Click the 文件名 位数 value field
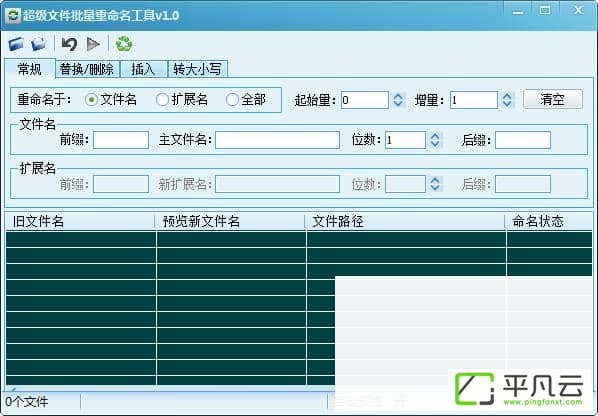Screen dimensions: 598x416 tap(405, 140)
